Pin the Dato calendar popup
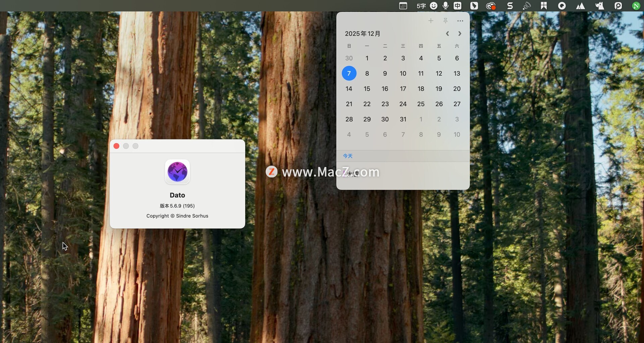The width and height of the screenshot is (644, 343). tap(445, 21)
